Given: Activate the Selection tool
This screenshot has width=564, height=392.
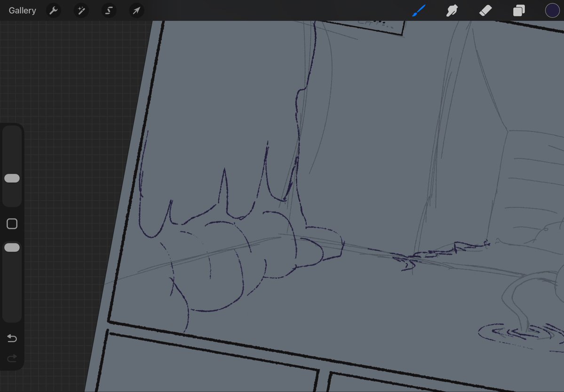Looking at the screenshot, I should [109, 10].
